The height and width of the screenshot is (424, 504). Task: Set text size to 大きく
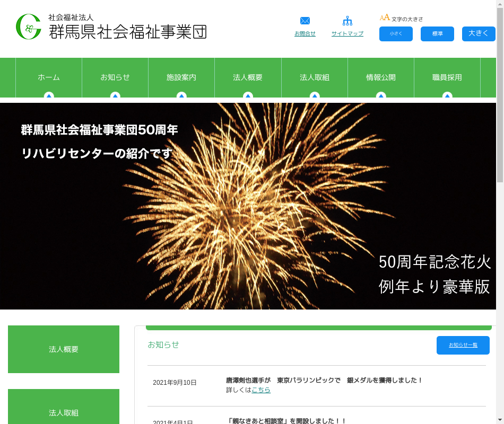point(478,33)
